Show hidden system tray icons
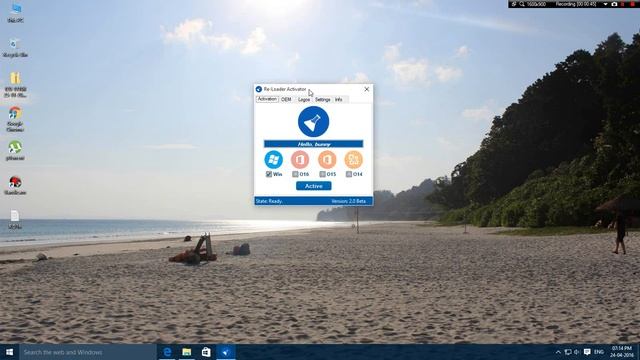The height and width of the screenshot is (360, 640). point(558,352)
